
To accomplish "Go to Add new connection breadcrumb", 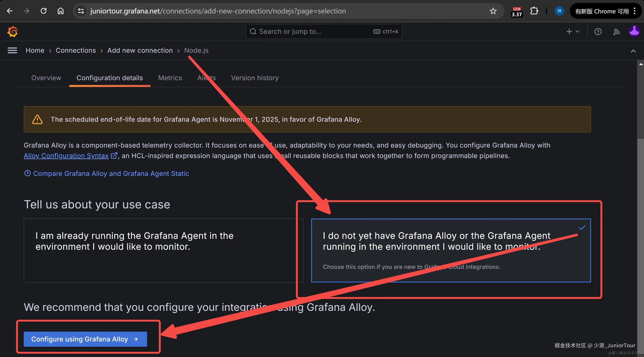I will (140, 50).
